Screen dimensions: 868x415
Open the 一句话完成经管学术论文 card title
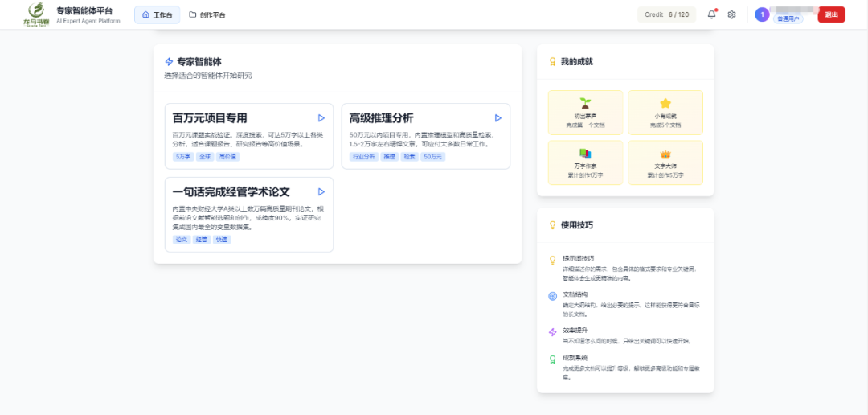tap(231, 191)
